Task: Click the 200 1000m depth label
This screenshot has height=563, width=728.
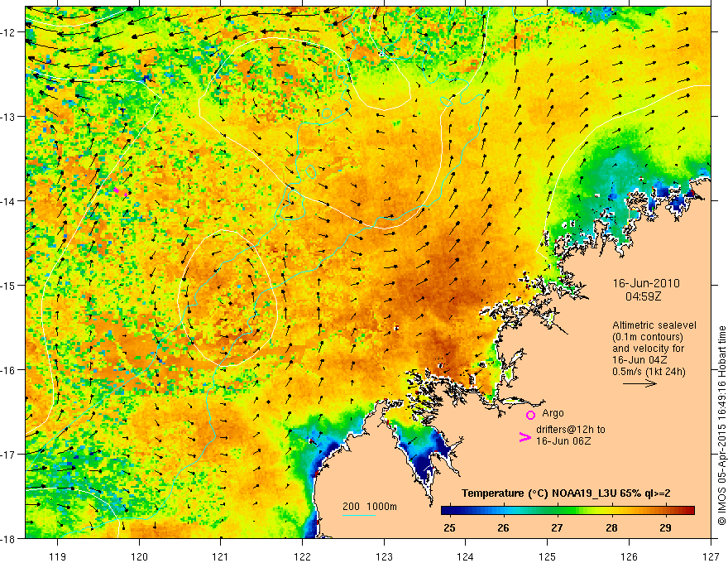Action: (x=370, y=507)
